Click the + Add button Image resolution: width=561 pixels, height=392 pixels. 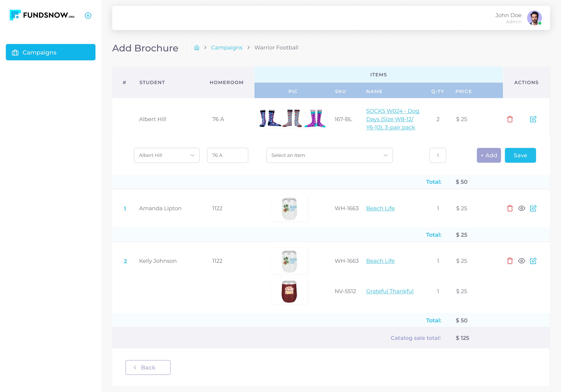click(488, 155)
